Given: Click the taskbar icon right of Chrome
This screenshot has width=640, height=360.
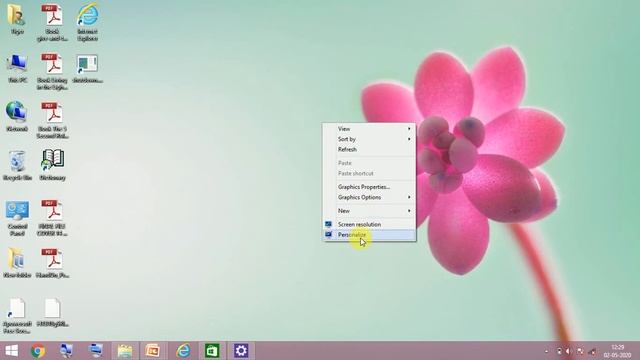Looking at the screenshot, I should pos(66,351).
